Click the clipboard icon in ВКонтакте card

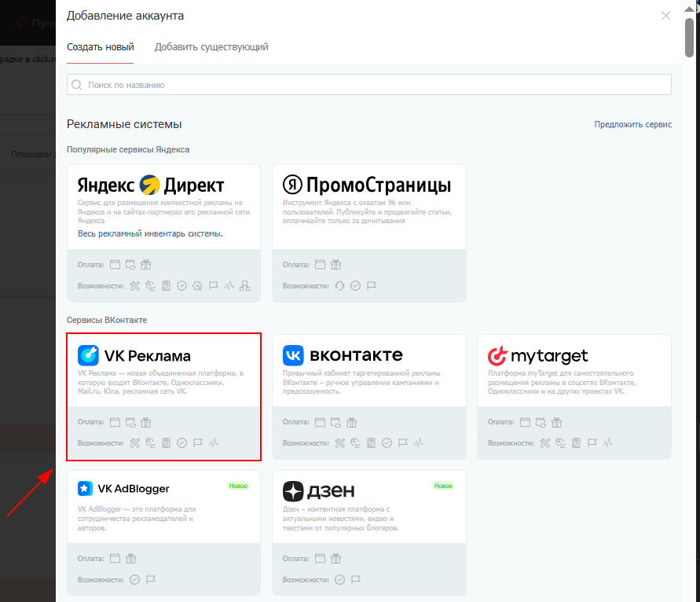(x=371, y=443)
